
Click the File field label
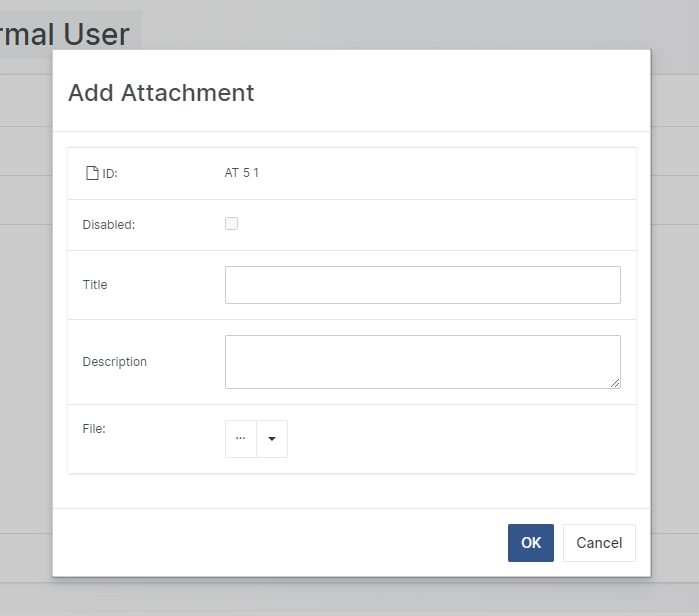pyautogui.click(x=94, y=429)
